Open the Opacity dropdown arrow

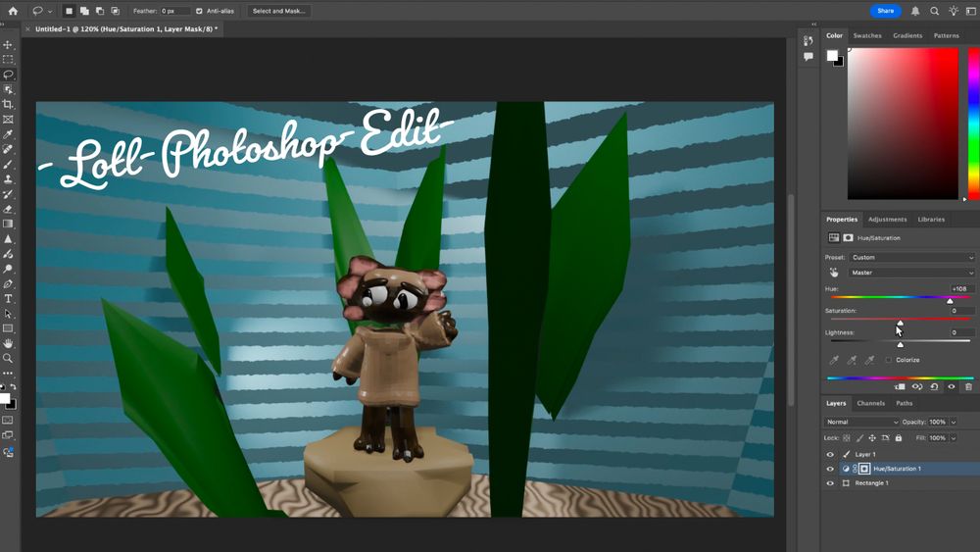click(954, 422)
